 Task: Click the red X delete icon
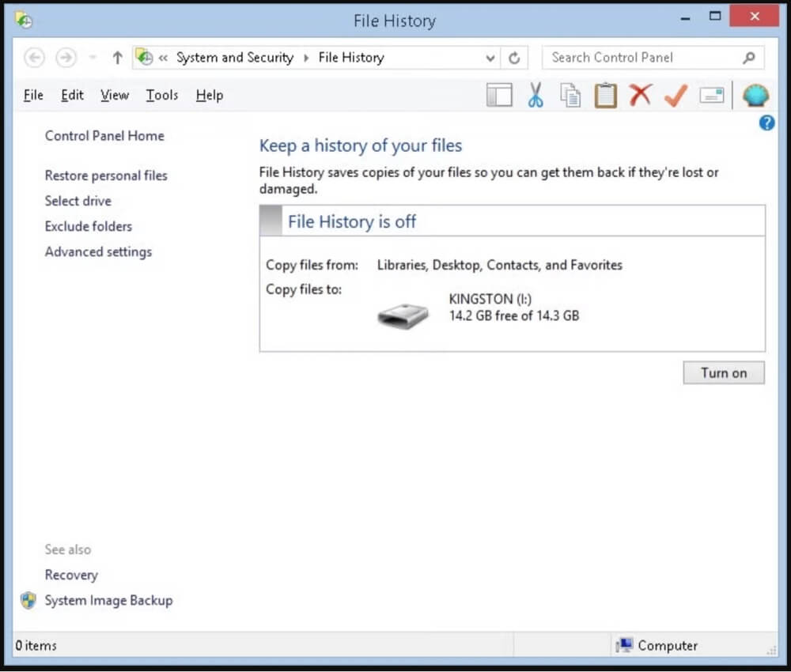[x=640, y=95]
